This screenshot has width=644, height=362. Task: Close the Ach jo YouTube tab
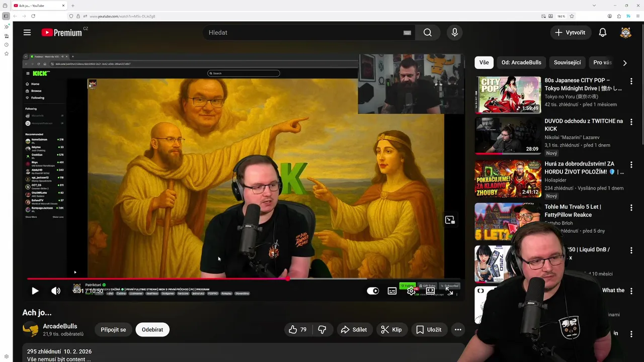coord(63,6)
